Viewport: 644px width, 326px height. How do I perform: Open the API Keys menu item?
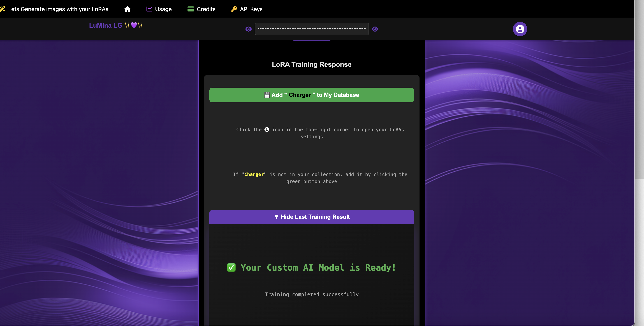[x=251, y=9]
